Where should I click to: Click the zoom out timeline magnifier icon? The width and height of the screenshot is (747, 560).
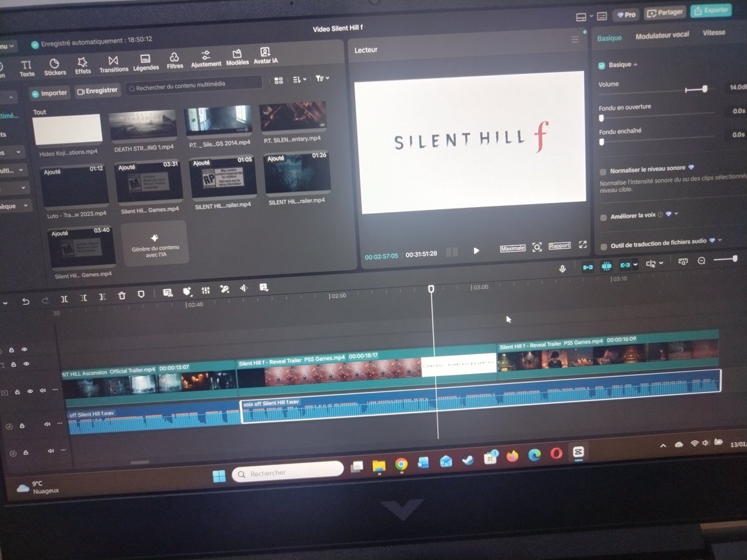pyautogui.click(x=702, y=261)
